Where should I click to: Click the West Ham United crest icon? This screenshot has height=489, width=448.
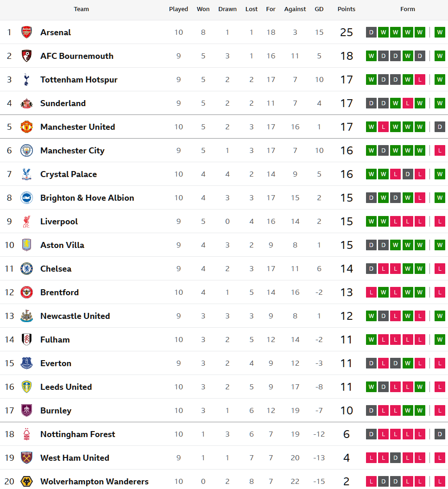click(x=26, y=458)
